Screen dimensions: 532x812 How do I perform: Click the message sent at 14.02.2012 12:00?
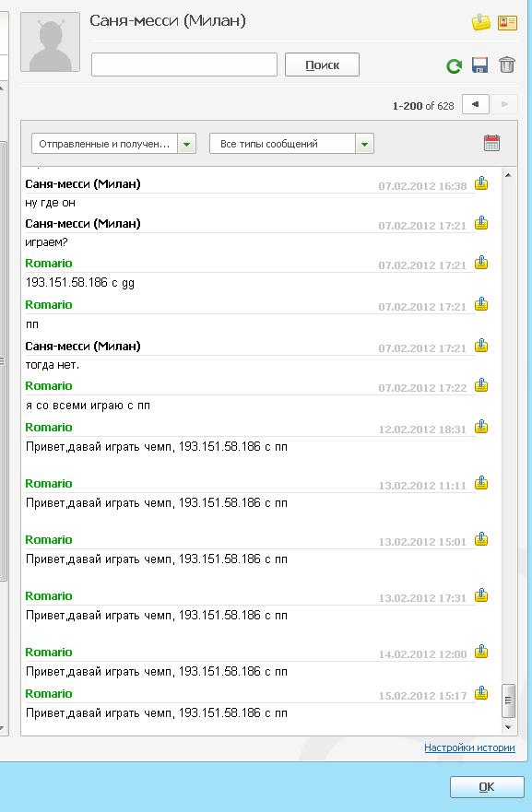tap(156, 672)
